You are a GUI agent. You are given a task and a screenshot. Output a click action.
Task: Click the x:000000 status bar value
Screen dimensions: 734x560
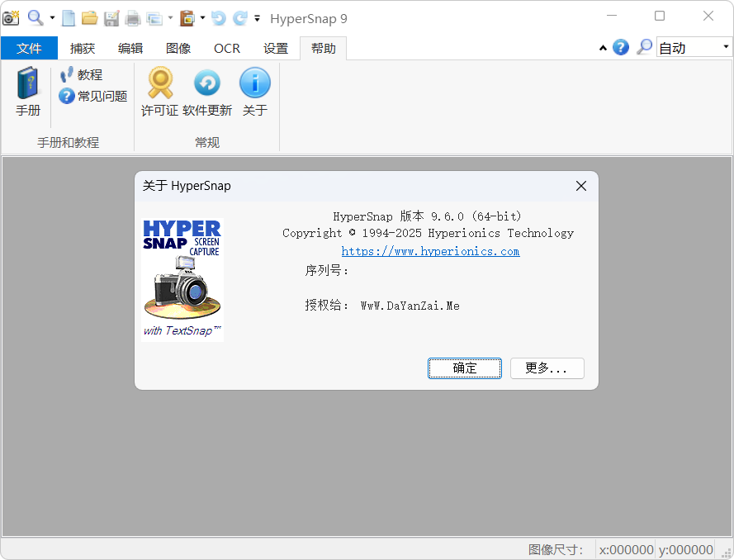click(x=627, y=549)
